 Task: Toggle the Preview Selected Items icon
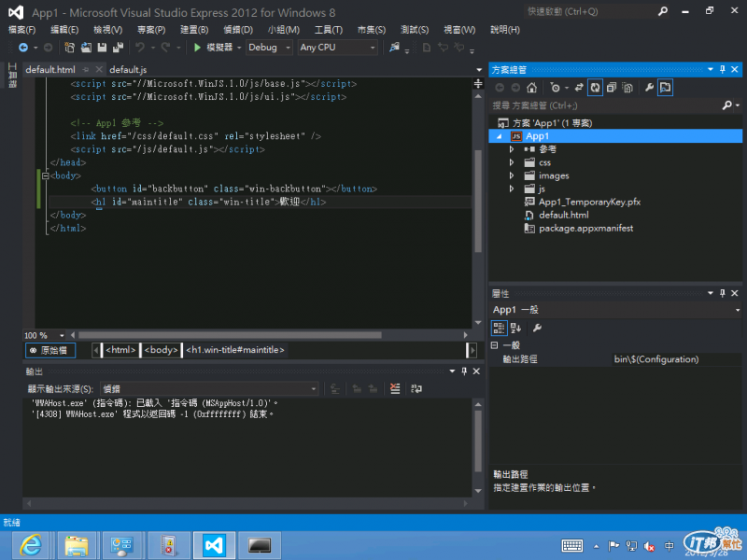coord(665,88)
